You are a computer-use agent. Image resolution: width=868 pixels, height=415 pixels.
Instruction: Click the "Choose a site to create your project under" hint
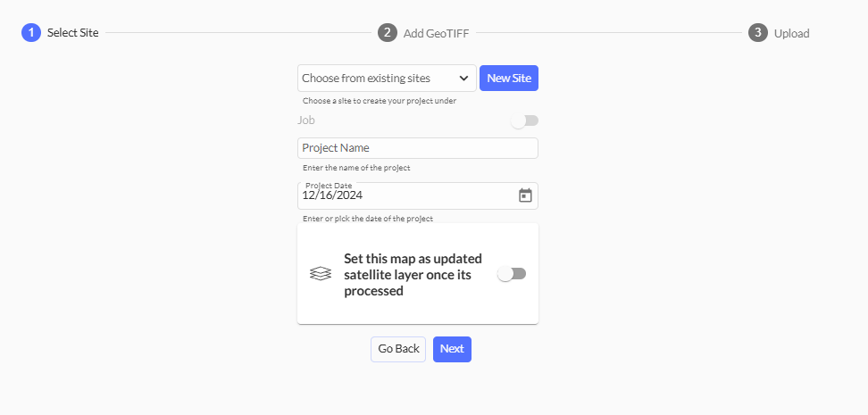tap(380, 101)
